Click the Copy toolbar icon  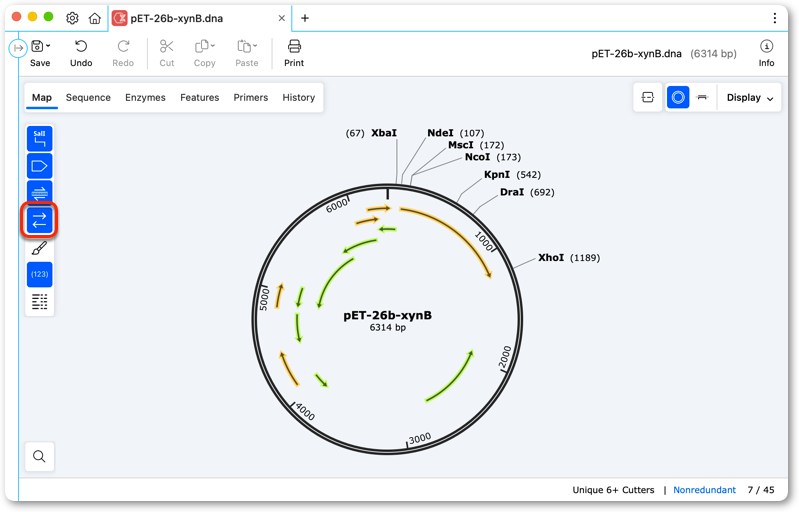202,47
